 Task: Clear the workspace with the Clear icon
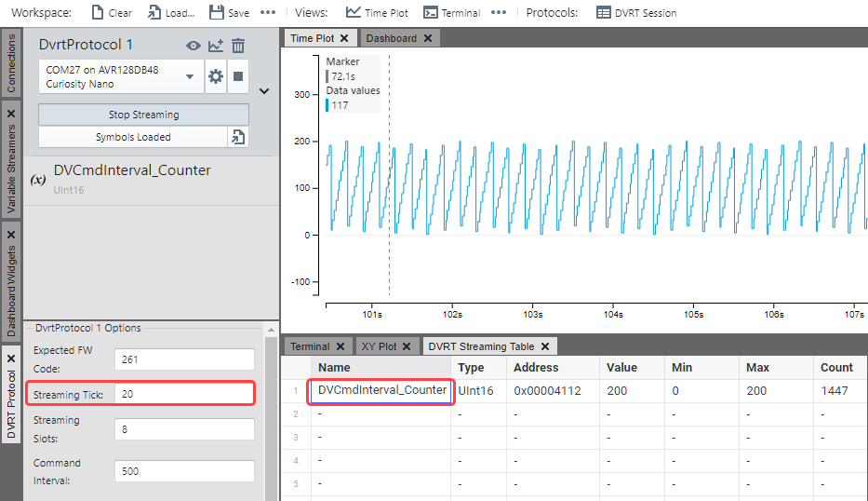pyautogui.click(x=98, y=13)
